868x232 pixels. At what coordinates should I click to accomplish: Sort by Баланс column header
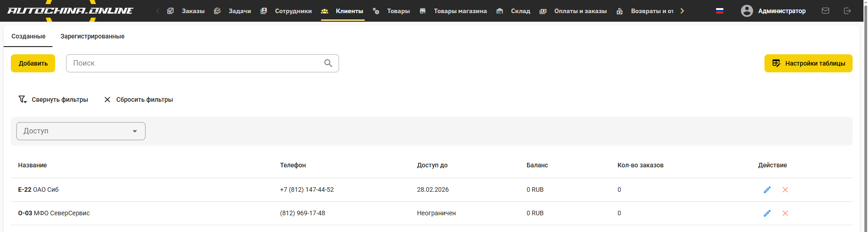(x=537, y=165)
